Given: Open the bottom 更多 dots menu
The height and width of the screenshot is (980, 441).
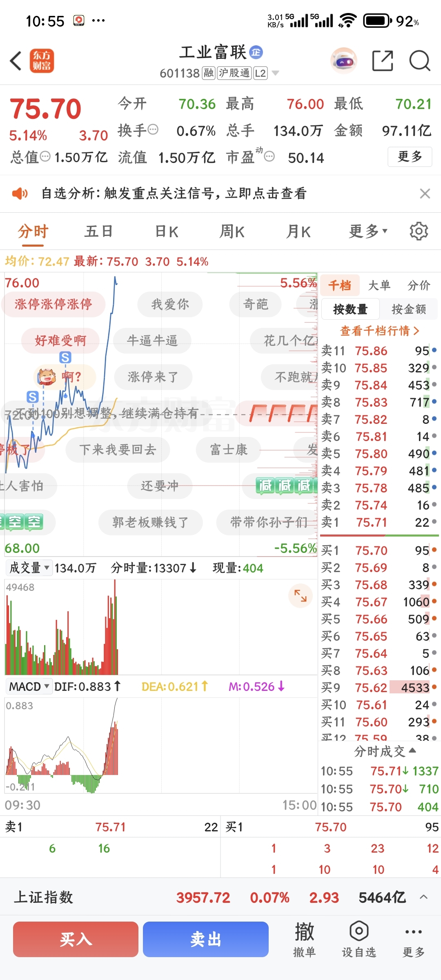Looking at the screenshot, I should [414, 940].
